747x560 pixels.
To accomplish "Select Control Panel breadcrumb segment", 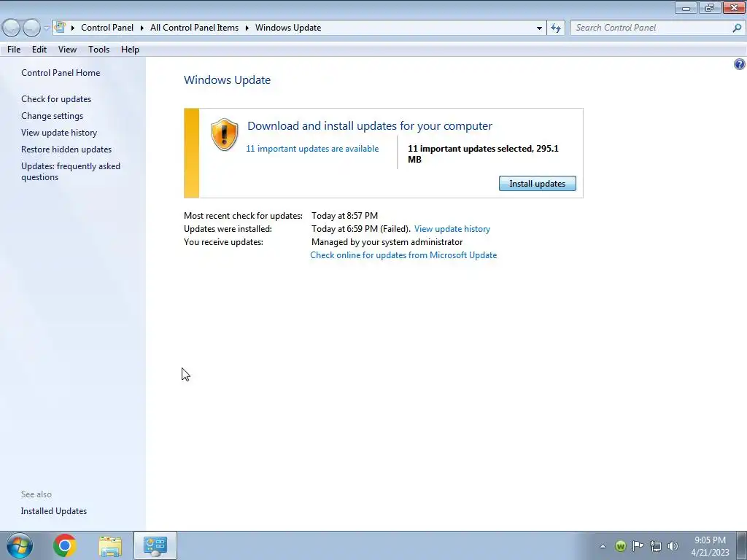I will 107,28.
